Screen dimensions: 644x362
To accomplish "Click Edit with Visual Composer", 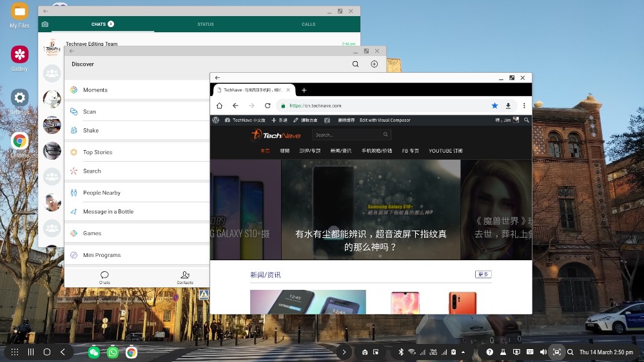I will click(385, 120).
